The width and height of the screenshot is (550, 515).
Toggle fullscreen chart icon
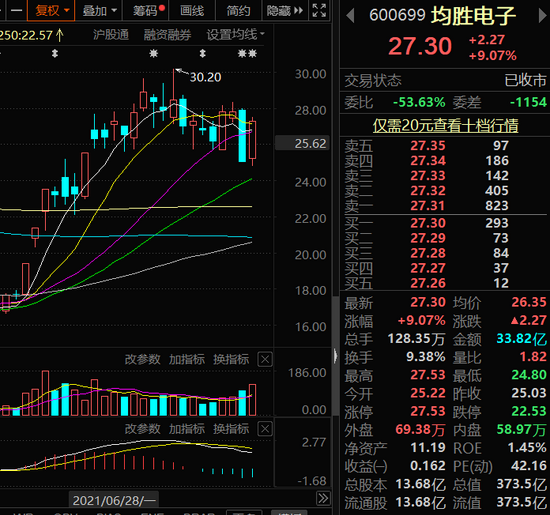(319, 11)
